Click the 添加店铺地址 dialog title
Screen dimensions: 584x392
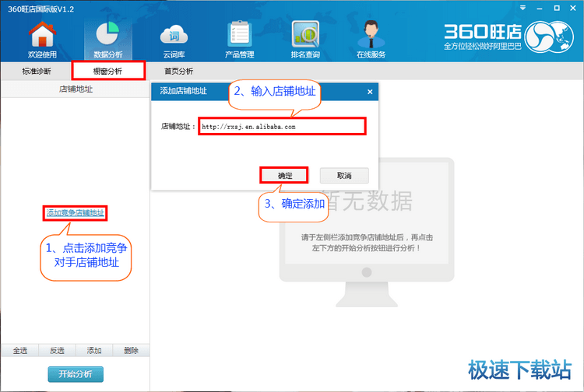click(x=183, y=91)
